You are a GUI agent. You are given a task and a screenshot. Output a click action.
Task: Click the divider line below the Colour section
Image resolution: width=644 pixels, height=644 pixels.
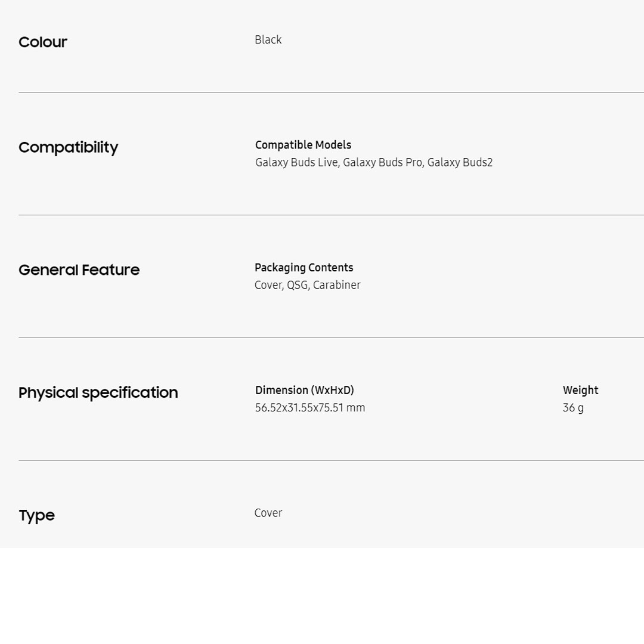tap(331, 92)
